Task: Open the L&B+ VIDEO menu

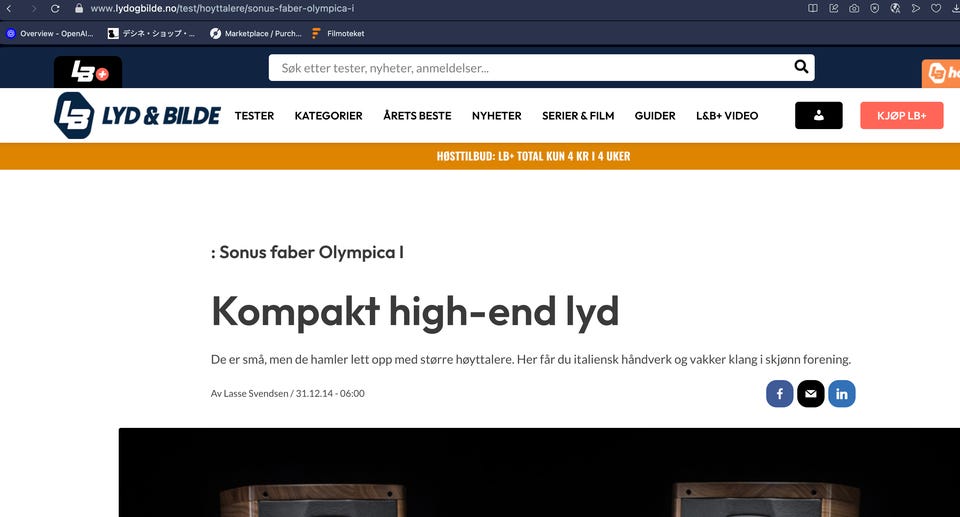Action: [x=727, y=116]
